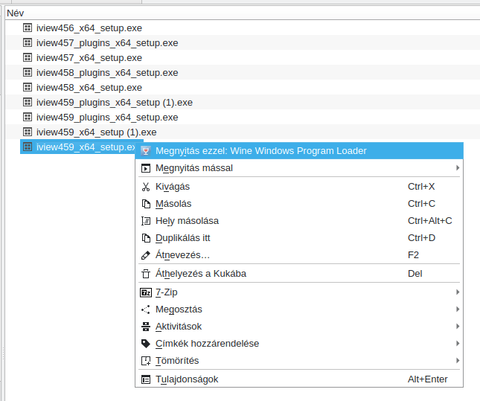Click the Aktivitások icon

(x=146, y=326)
